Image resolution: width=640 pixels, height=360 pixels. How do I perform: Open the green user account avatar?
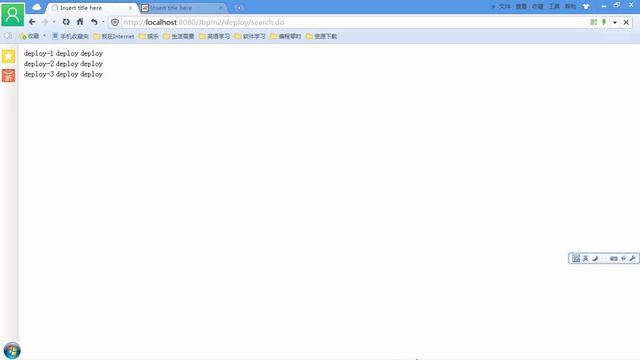point(12,14)
